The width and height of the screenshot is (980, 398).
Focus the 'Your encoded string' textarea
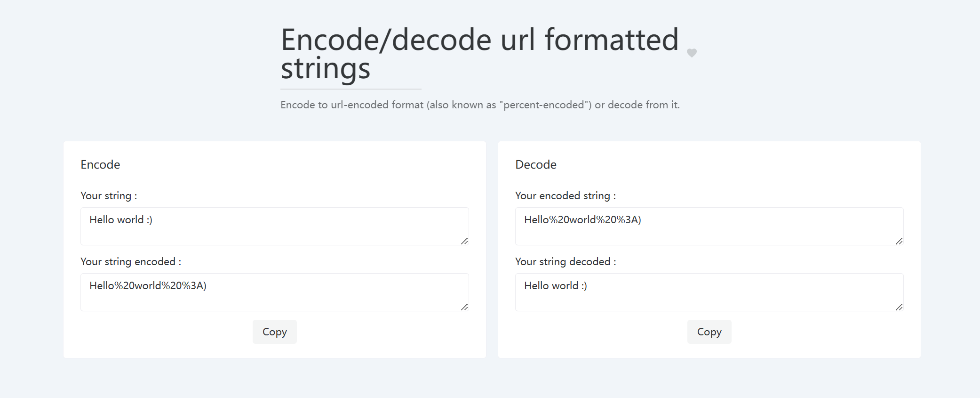(x=709, y=226)
